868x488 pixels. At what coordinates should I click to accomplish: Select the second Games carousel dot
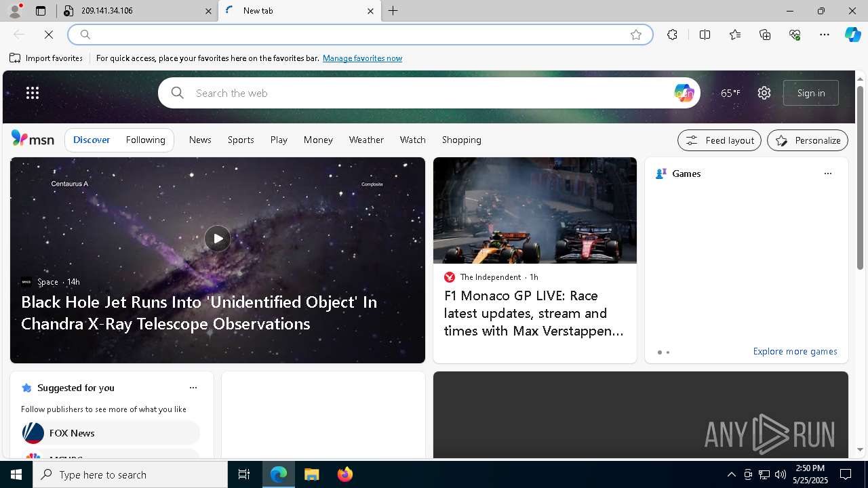click(x=668, y=352)
